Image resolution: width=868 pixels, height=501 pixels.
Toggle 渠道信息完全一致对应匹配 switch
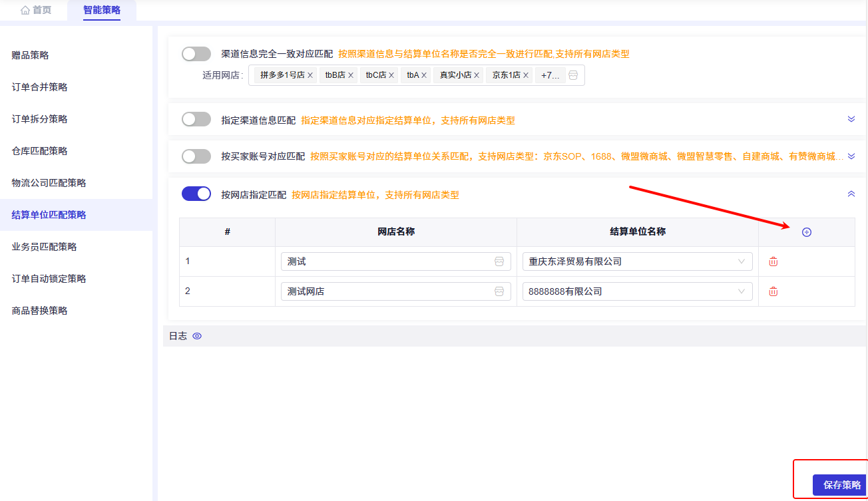pos(196,54)
